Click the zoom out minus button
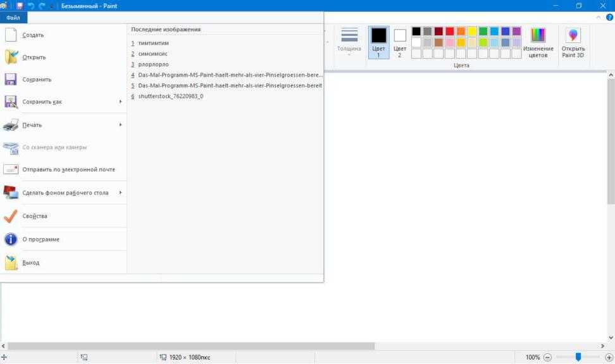The height and width of the screenshot is (364, 615). pos(548,358)
